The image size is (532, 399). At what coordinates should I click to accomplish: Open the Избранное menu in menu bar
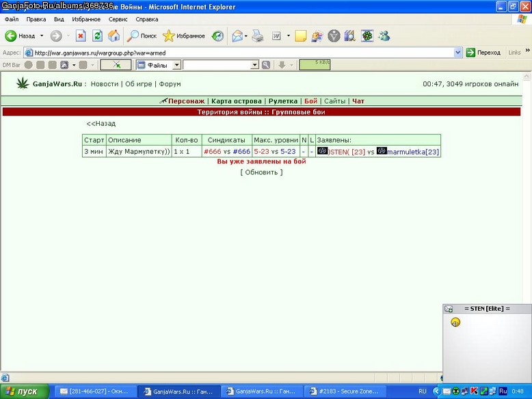tap(86, 19)
